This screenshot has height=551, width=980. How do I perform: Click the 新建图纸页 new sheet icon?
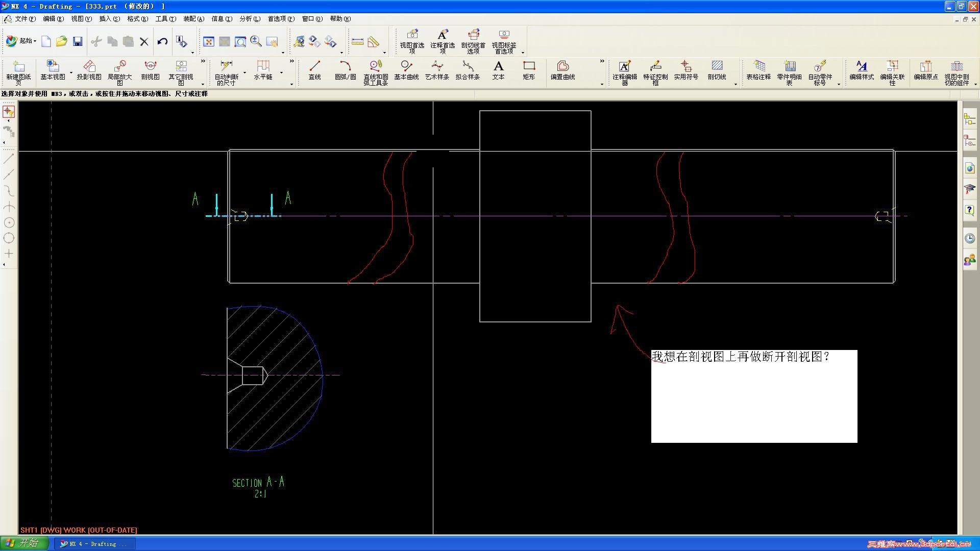(x=18, y=71)
